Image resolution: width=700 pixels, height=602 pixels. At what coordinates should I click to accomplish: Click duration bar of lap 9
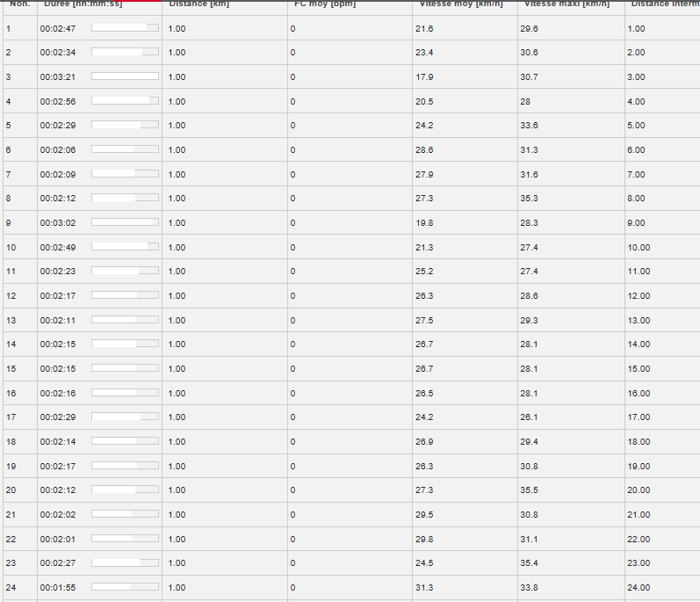[125, 222]
